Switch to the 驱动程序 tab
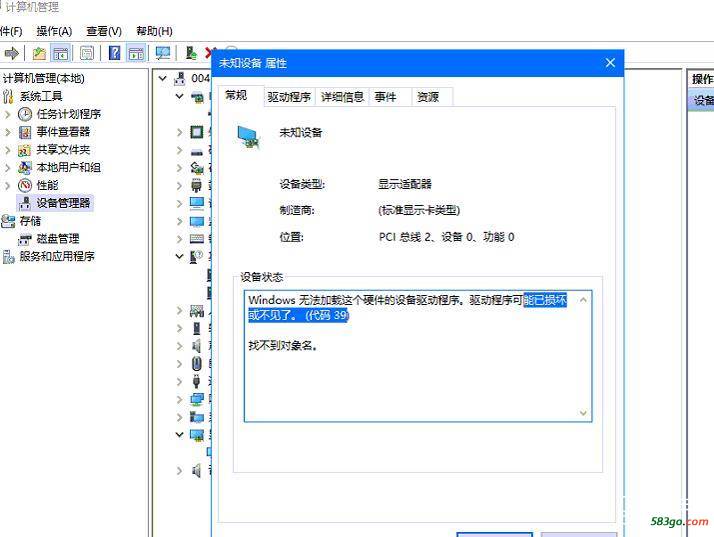The image size is (714, 537). point(290,97)
